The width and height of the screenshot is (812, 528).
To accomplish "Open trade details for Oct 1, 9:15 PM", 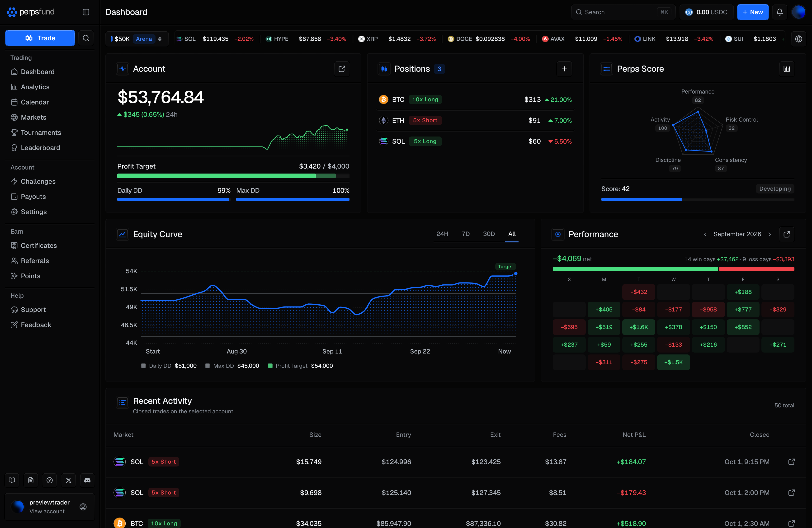I will (792, 462).
